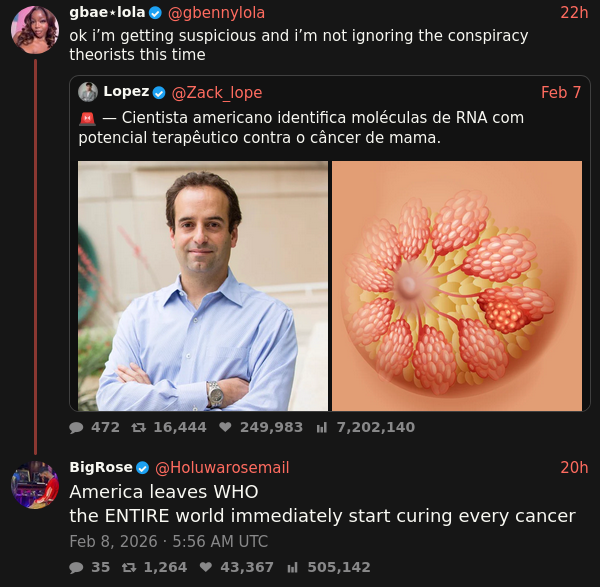This screenshot has width=600, height=587.
Task: Open the photo of man in blue shirt
Action: pyautogui.click(x=203, y=286)
